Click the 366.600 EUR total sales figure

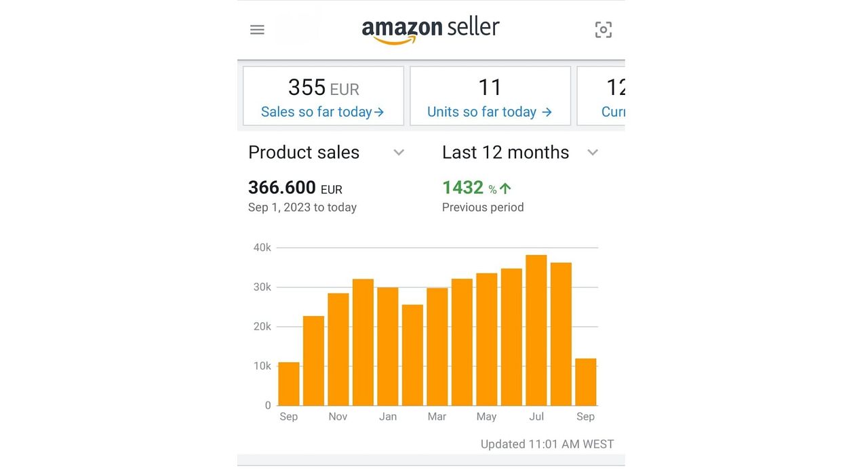click(295, 188)
